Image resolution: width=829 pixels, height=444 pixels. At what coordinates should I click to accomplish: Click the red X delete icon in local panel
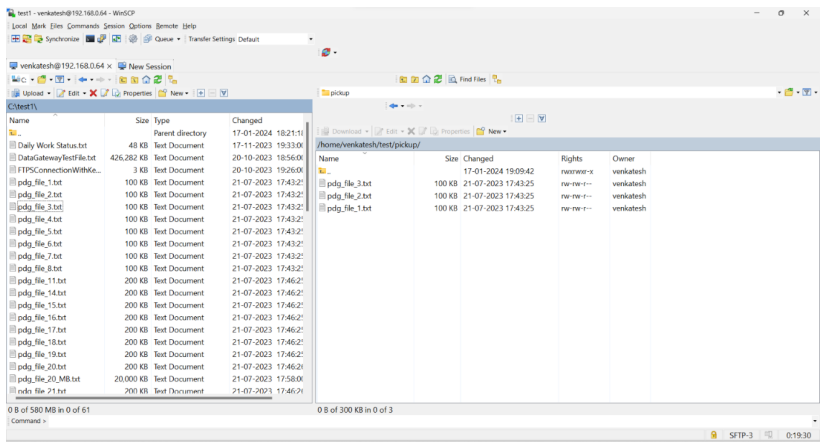point(93,93)
